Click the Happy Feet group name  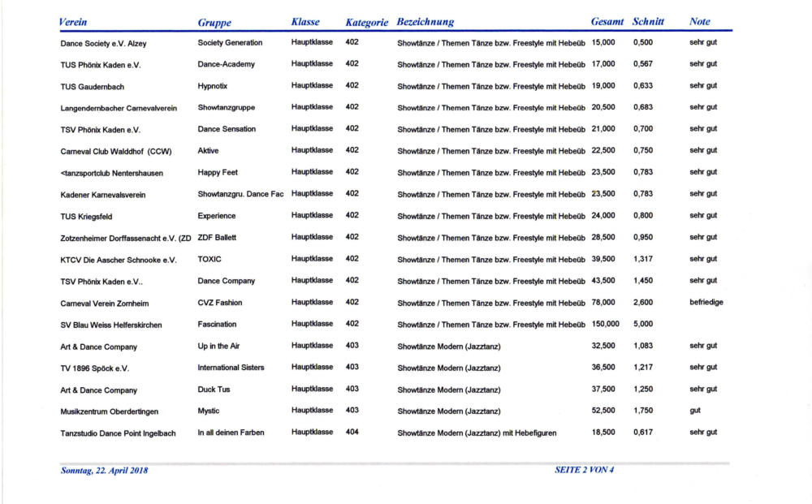tap(218, 172)
